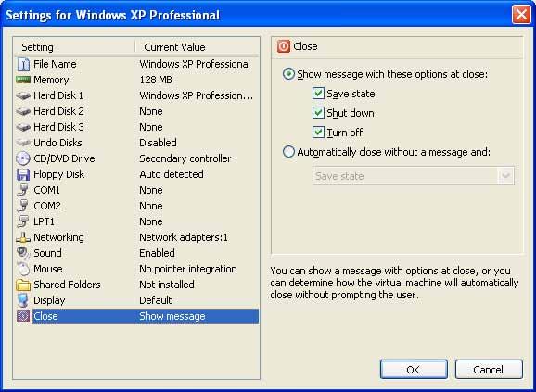Select the CD/DVD Drive disc icon

coord(23,158)
